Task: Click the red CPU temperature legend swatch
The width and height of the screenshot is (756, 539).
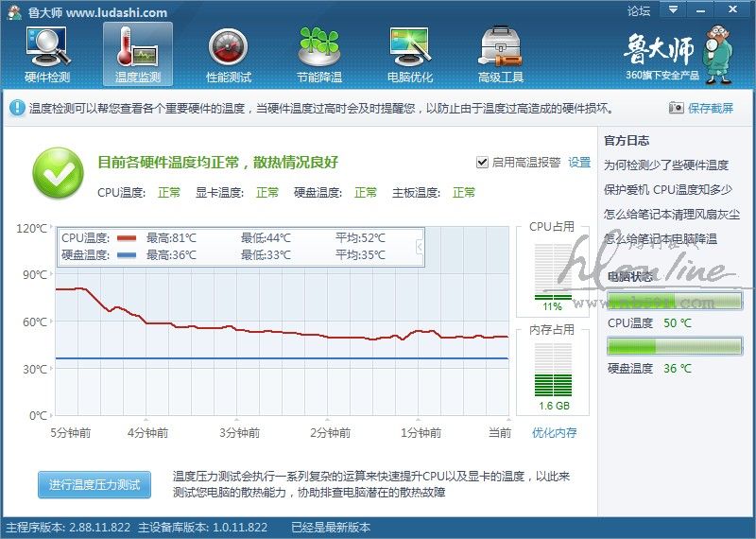Action: [x=127, y=238]
